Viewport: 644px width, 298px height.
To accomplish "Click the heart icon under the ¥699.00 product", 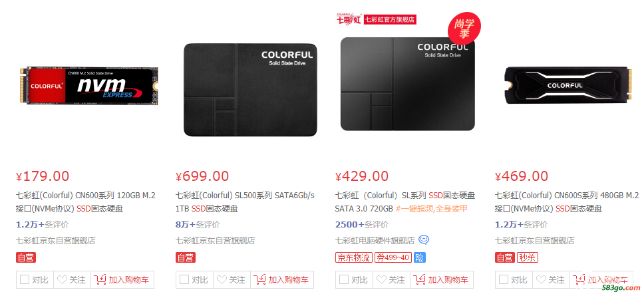I will pyautogui.click(x=222, y=280).
